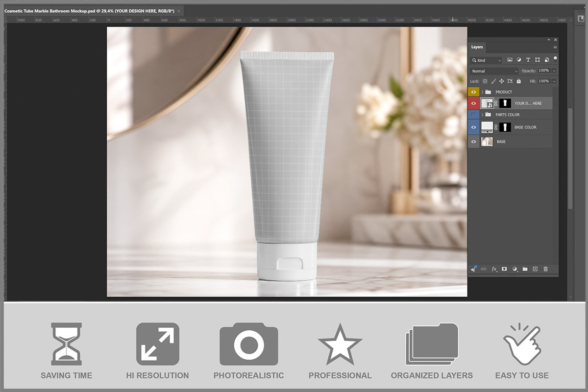This screenshot has width=588, height=392.
Task: Select the YOUR DESIGN HERE smart object thumbnail
Action: tap(487, 103)
